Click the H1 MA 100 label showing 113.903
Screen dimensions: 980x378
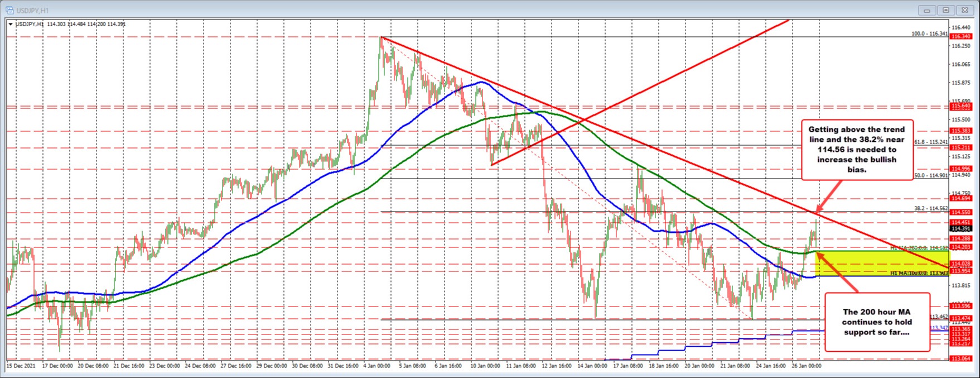point(919,273)
